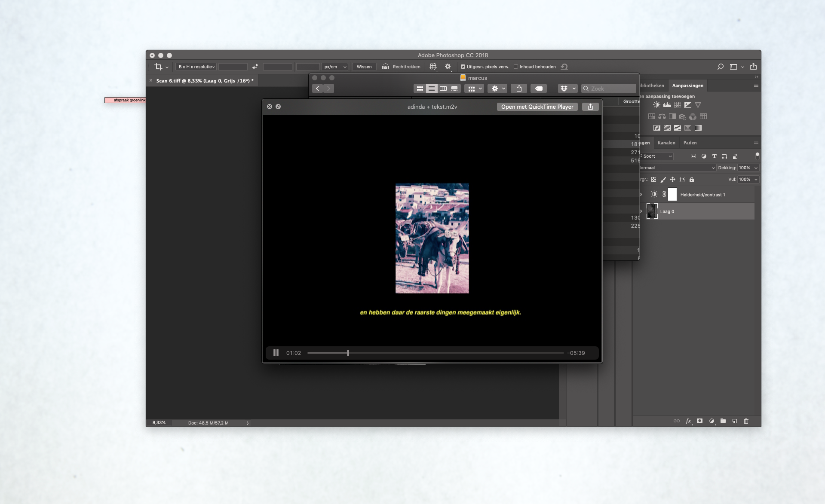Lock all with the padlock icon
Image resolution: width=825 pixels, height=504 pixels.
[692, 180]
